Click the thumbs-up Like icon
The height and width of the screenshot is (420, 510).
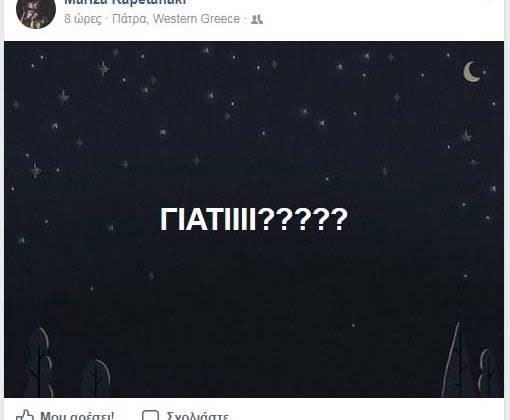[x=25, y=415]
